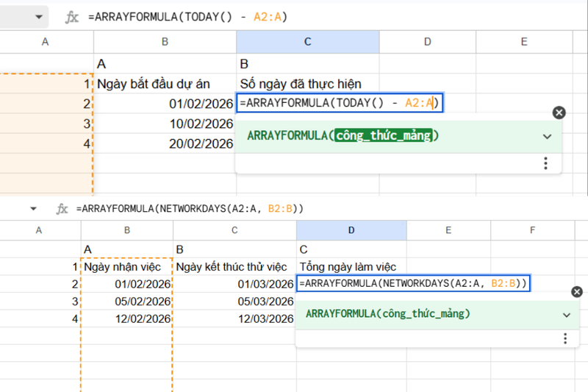Click the cell 'Tổng ngày làm việc'
Viewport: 588px width, 392px height.
351,267
